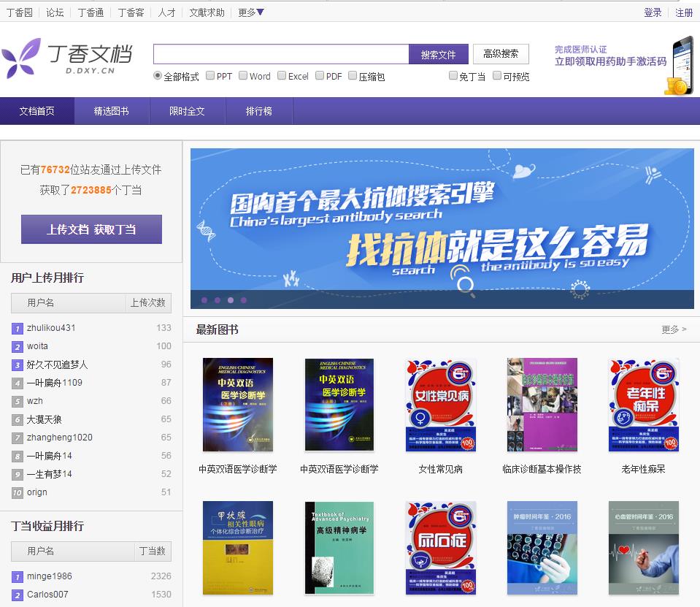Click rank 1 badge beside zhulikou431

[x=17, y=329]
